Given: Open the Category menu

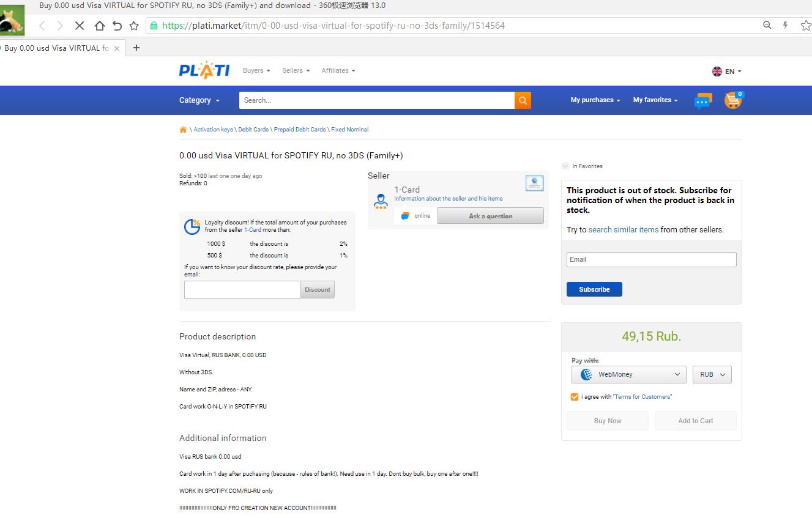Looking at the screenshot, I should coord(199,100).
